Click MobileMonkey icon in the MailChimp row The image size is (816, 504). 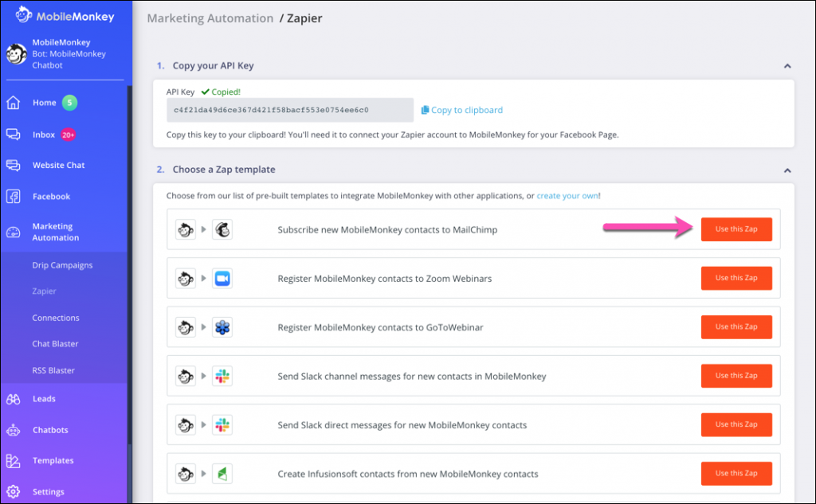point(185,229)
